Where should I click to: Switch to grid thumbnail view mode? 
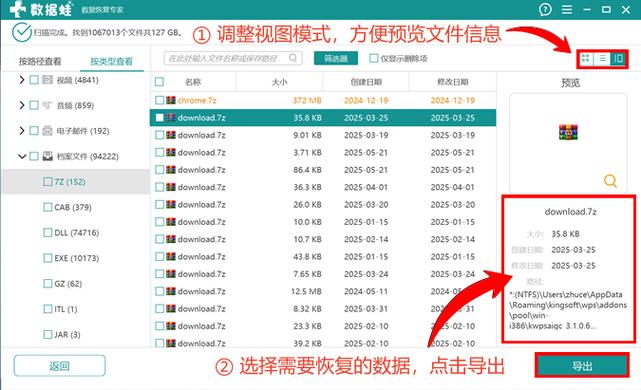pyautogui.click(x=586, y=58)
